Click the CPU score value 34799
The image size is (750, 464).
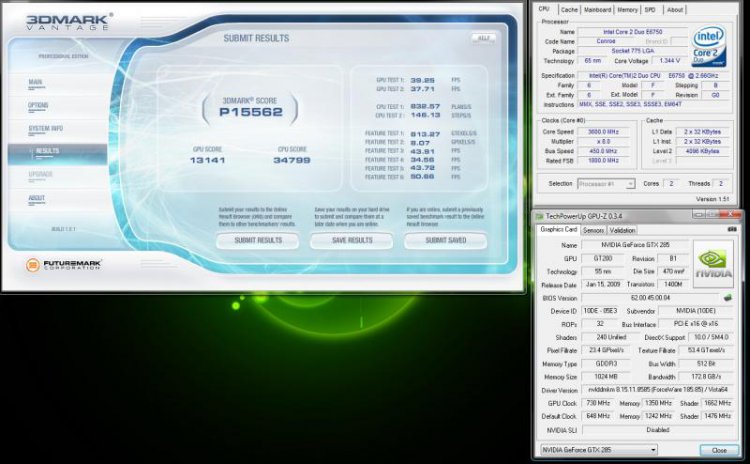pyautogui.click(x=292, y=160)
